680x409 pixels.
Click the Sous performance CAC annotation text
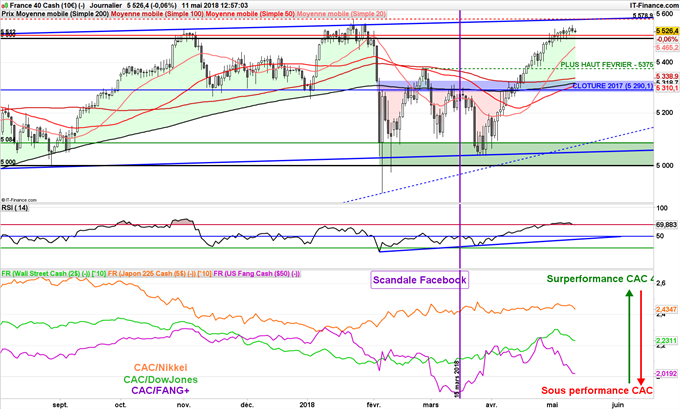pyautogui.click(x=597, y=391)
